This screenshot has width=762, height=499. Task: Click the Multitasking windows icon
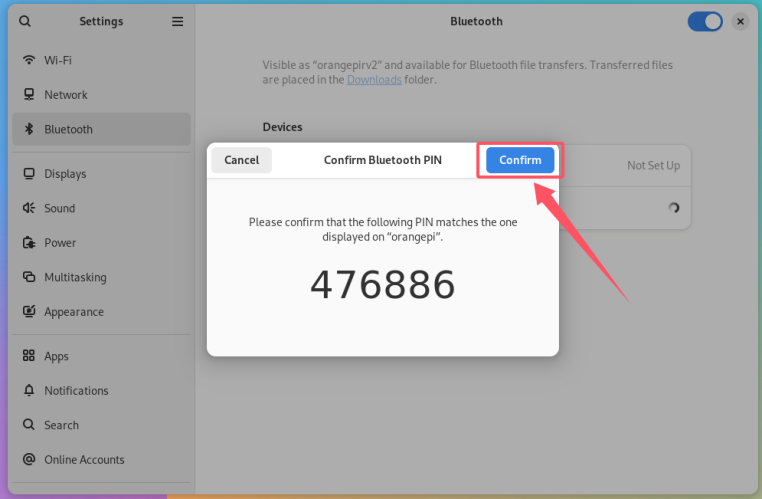coord(29,277)
